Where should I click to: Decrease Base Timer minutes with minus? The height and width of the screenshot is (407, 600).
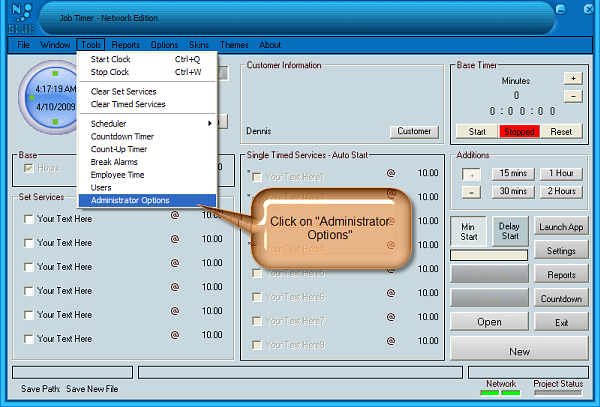click(x=573, y=96)
